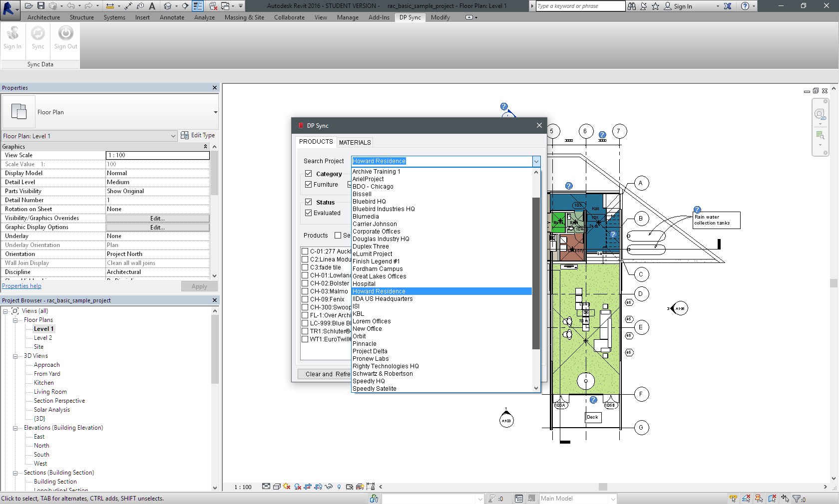
Task: Select the Measure between two references tool
Action: [x=110, y=6]
